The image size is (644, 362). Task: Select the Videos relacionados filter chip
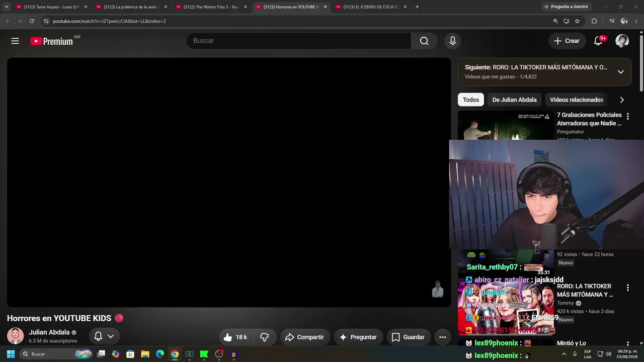577,100
